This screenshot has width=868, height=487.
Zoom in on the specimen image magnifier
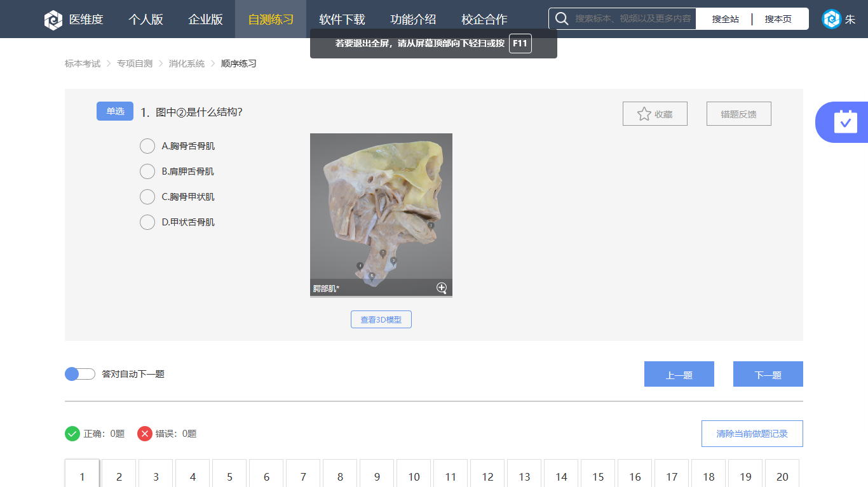click(x=442, y=288)
